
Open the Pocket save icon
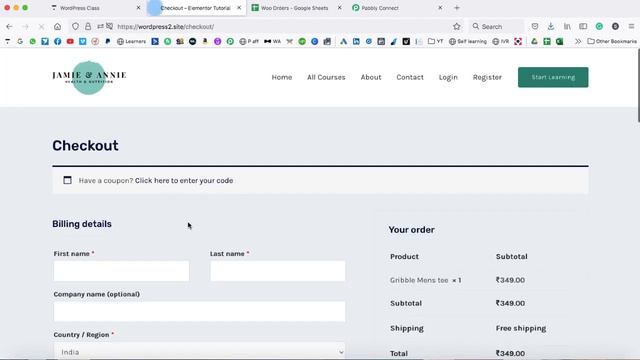(x=535, y=27)
